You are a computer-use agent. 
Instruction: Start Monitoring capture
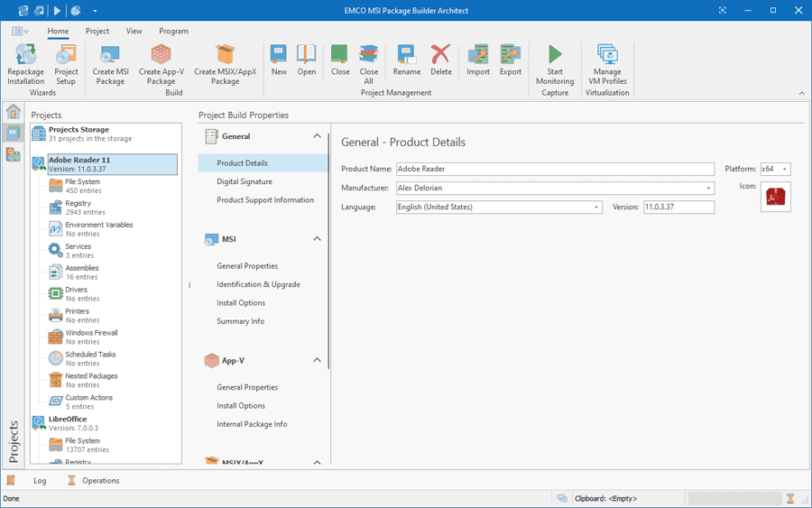pos(555,64)
